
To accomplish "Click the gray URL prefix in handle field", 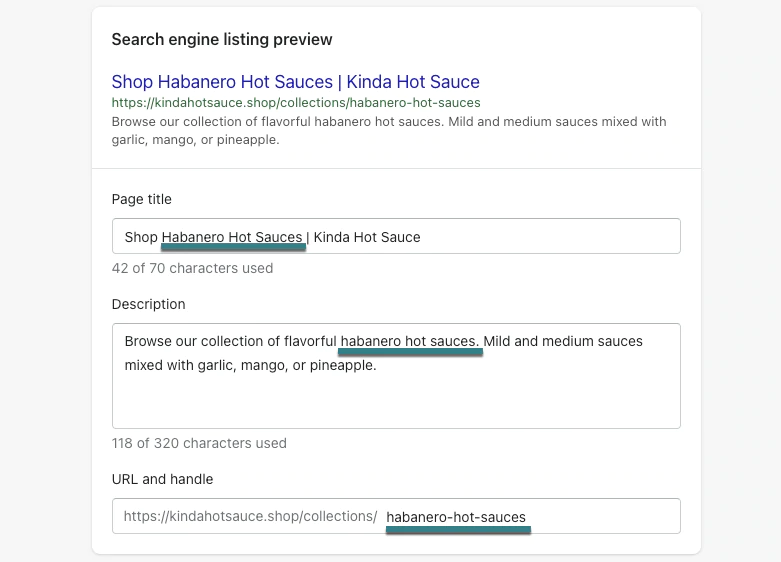I will (250, 517).
